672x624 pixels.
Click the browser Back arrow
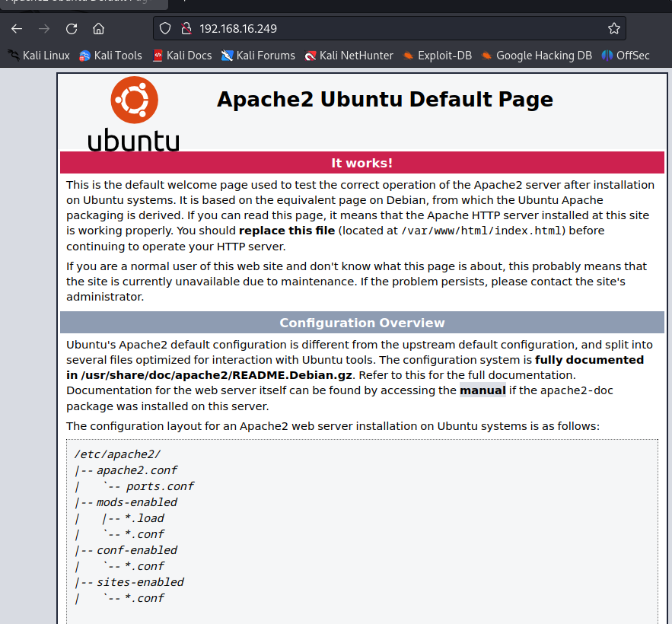tap(17, 29)
